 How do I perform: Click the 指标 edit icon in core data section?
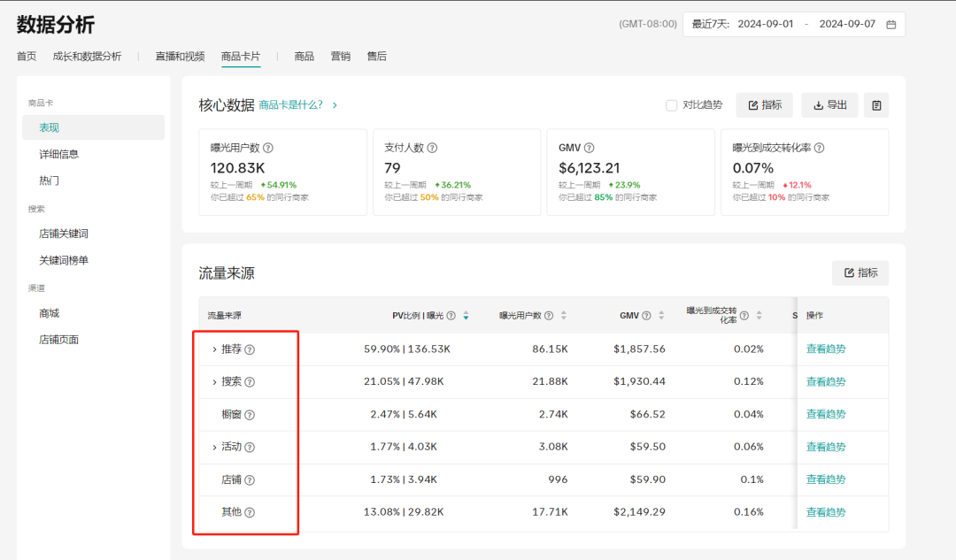pyautogui.click(x=752, y=104)
